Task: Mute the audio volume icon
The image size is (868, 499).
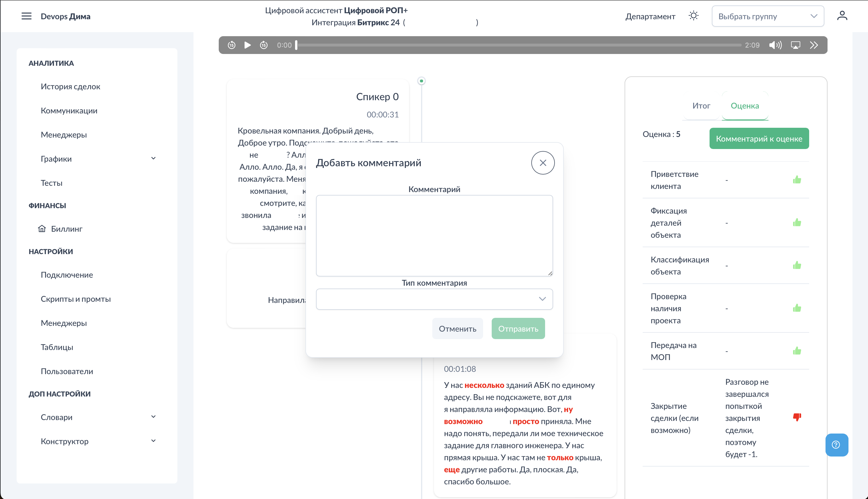Action: 775,45
